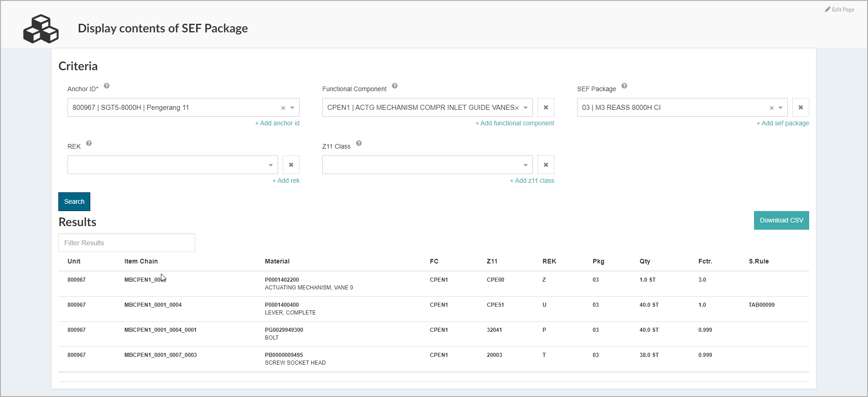The width and height of the screenshot is (868, 397).
Task: Open the empty REK dropdown
Action: (172, 165)
